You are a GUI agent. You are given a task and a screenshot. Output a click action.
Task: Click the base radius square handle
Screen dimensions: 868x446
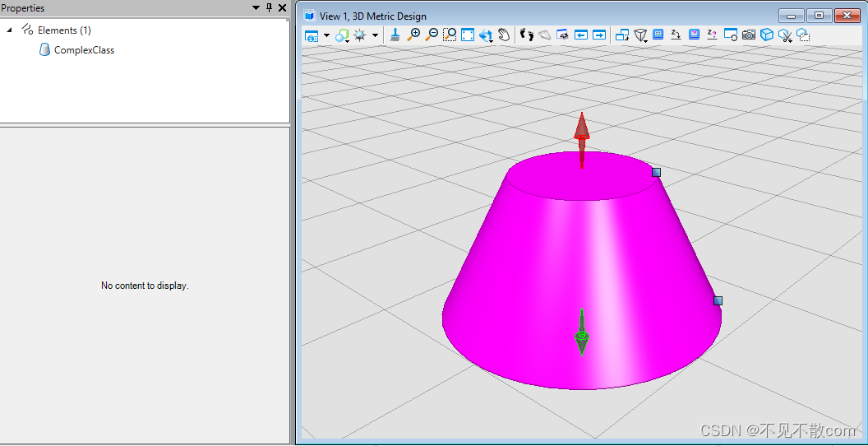click(718, 301)
